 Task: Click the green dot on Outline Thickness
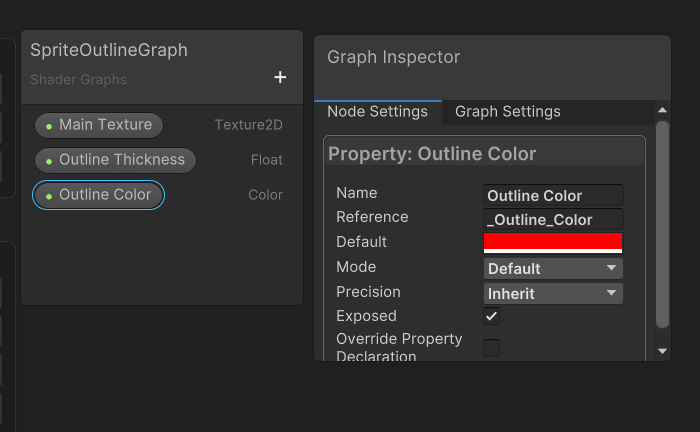click(49, 160)
